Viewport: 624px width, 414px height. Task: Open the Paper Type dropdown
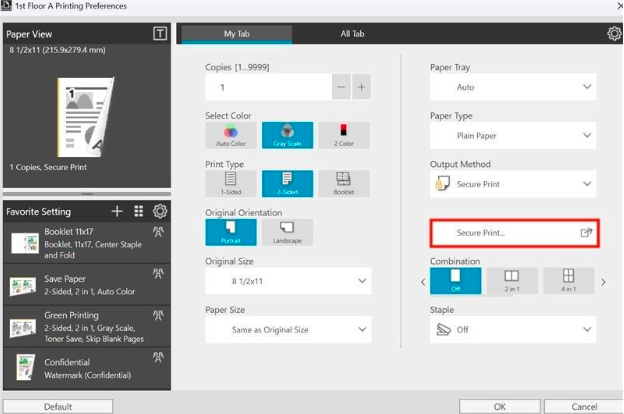513,135
